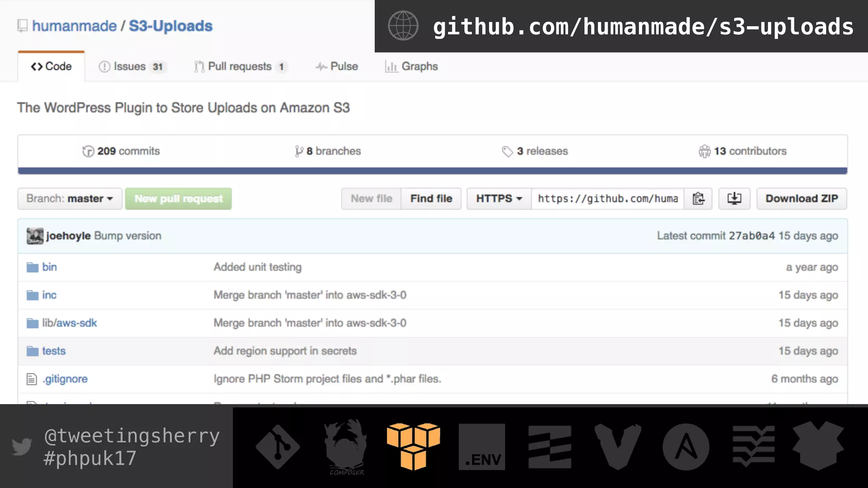Viewport: 868px width, 488px height.
Task: Click the stacked bars logo icon
Action: pyautogui.click(x=550, y=447)
